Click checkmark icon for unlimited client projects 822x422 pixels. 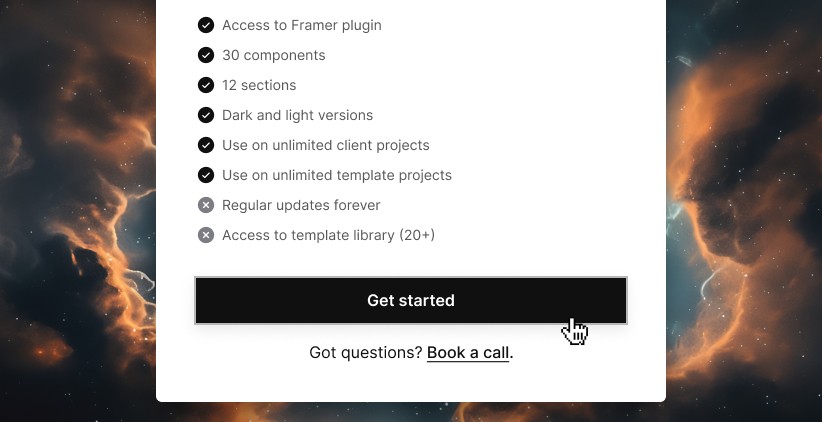pyautogui.click(x=206, y=145)
